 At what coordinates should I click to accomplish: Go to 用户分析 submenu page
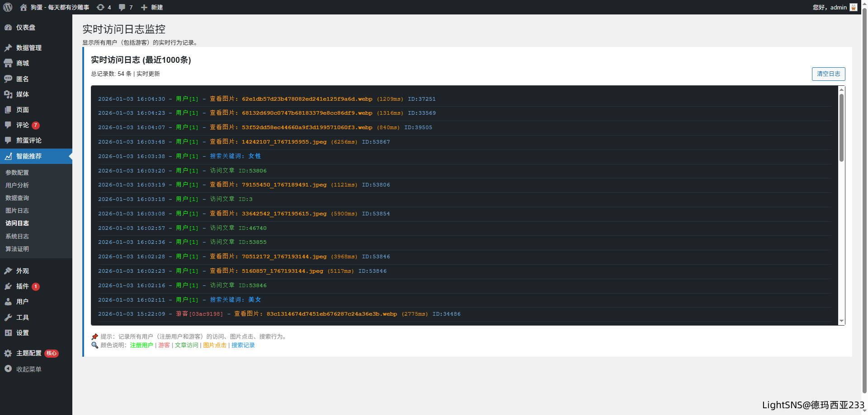click(17, 185)
